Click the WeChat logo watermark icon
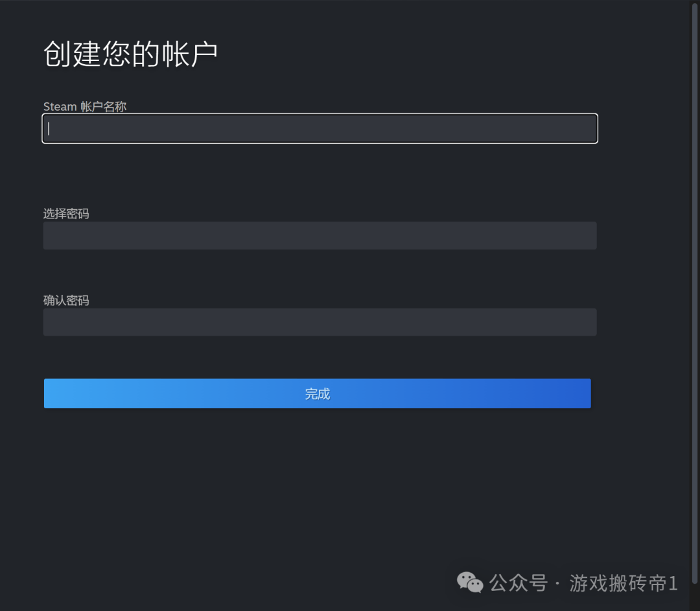 coord(470,582)
